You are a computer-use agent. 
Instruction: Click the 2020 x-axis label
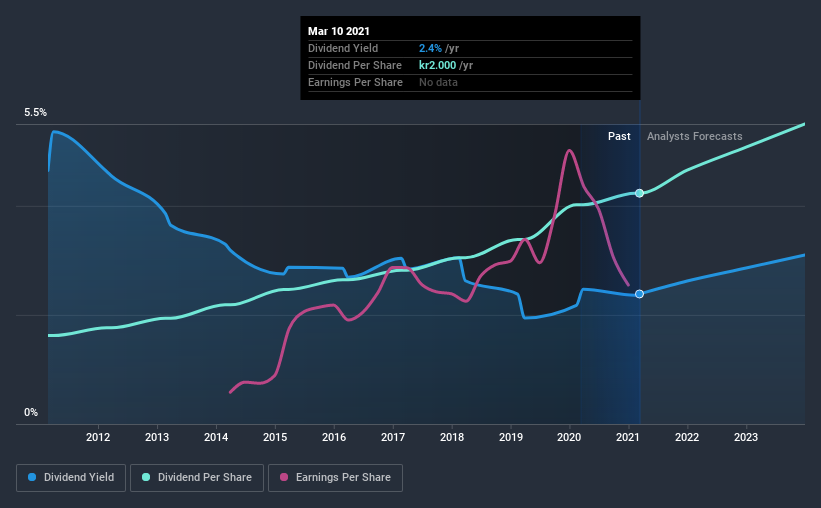point(569,437)
